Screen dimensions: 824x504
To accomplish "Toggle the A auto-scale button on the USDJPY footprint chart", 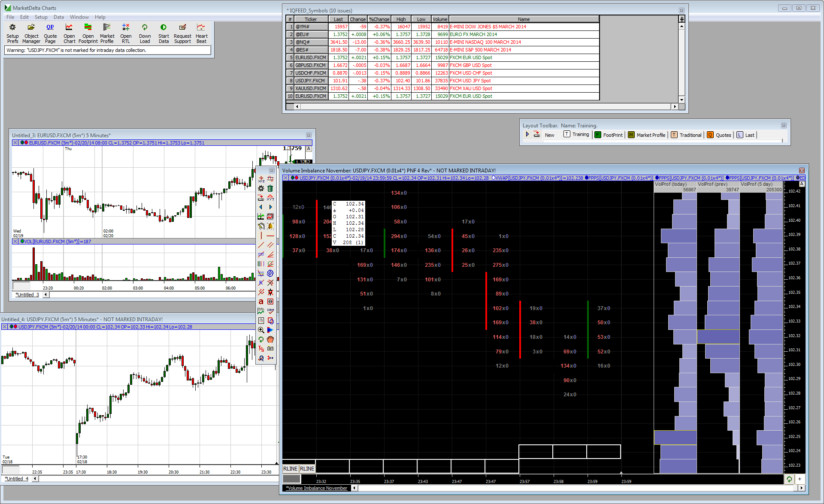I will pos(802,184).
